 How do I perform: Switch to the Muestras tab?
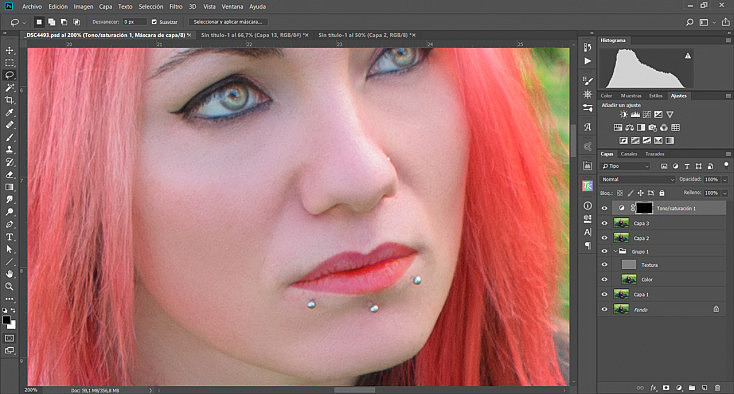[x=631, y=96]
